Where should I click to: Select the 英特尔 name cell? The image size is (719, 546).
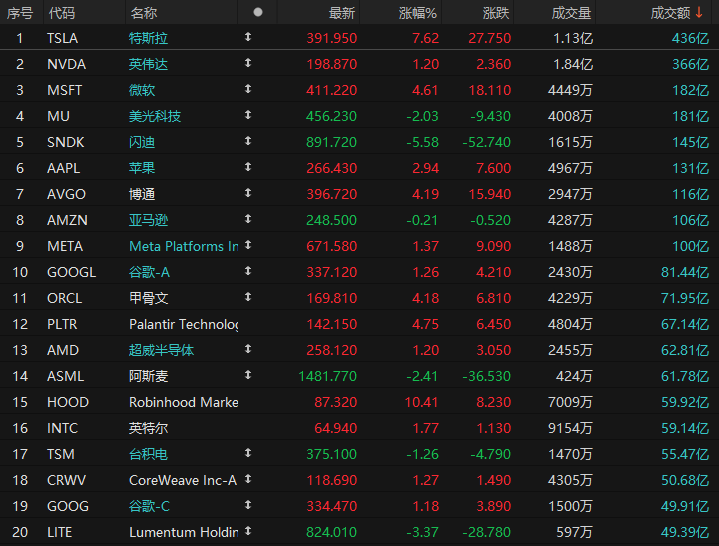[x=148, y=428]
